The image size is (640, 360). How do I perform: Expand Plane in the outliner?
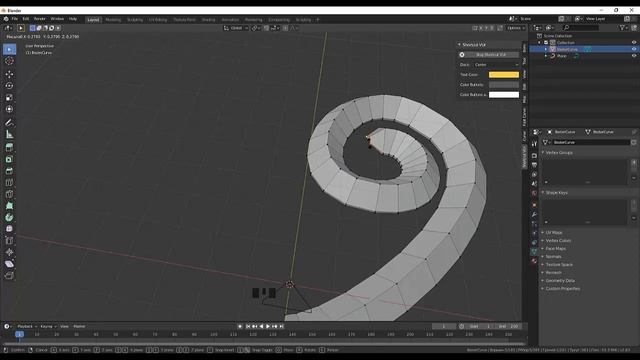tap(546, 56)
